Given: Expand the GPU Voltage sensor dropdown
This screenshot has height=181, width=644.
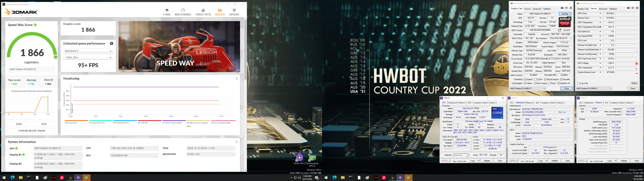Looking at the screenshot, I should click(600, 63).
